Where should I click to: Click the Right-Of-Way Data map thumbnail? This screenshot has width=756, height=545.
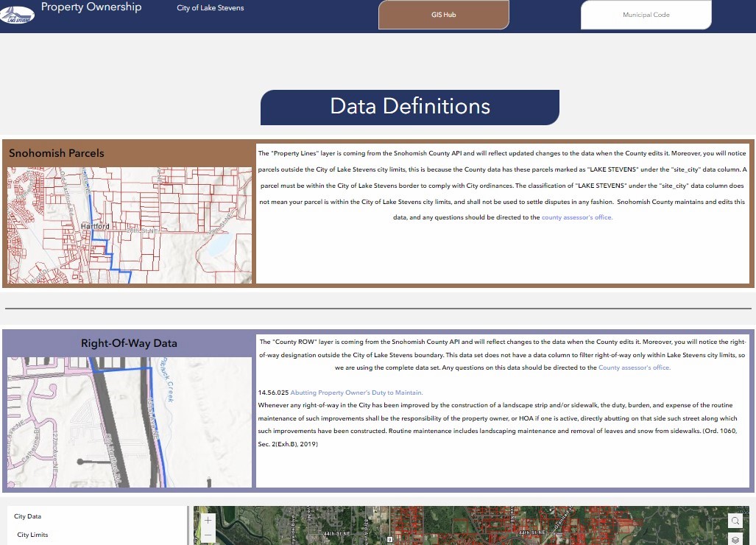[130, 422]
